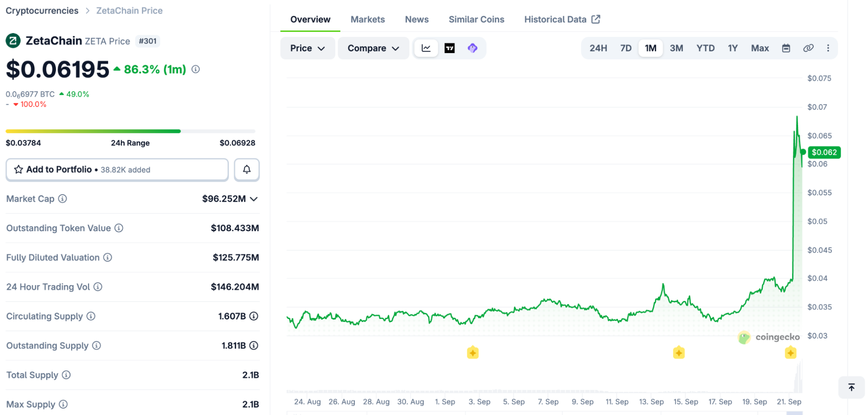868x415 pixels.
Task: Show 24 Hour Trading Vol info tooltip
Action: 98,287
